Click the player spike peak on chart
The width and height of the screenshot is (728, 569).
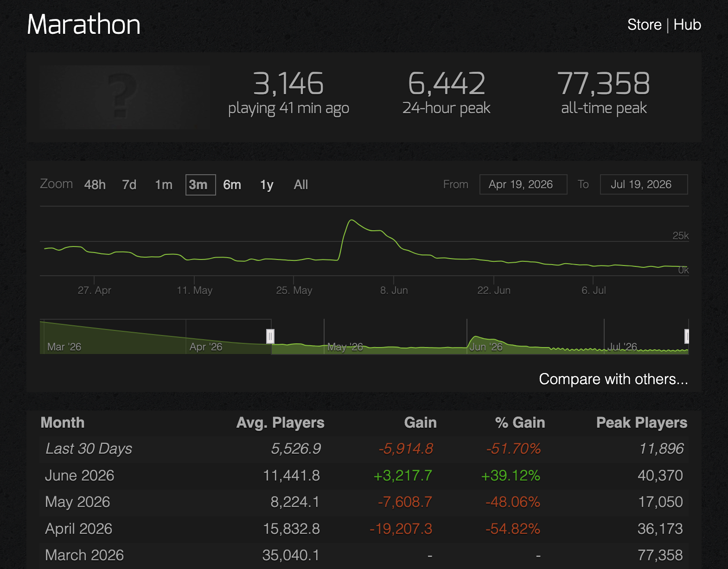[x=351, y=220]
